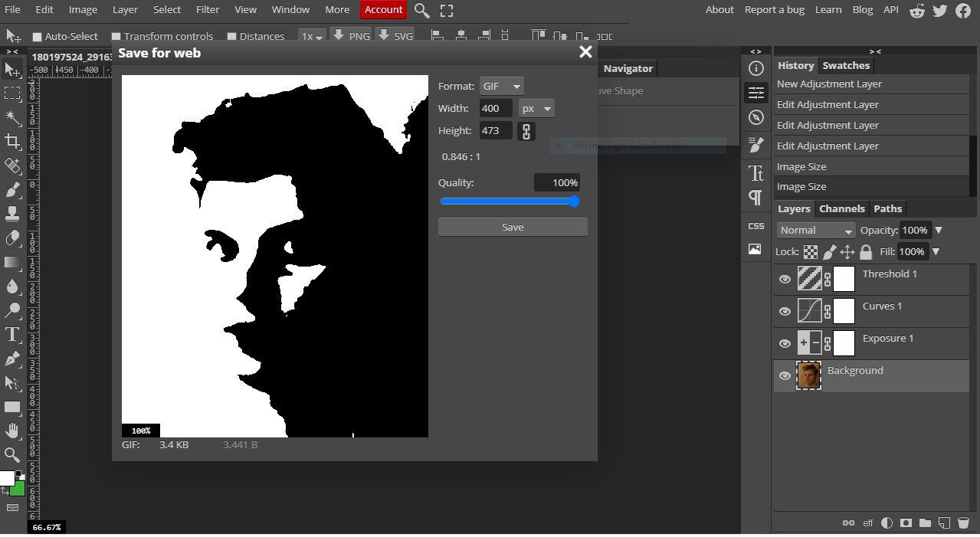Switch to the Channels tab
Image resolution: width=980 pixels, height=537 pixels.
pyautogui.click(x=841, y=208)
